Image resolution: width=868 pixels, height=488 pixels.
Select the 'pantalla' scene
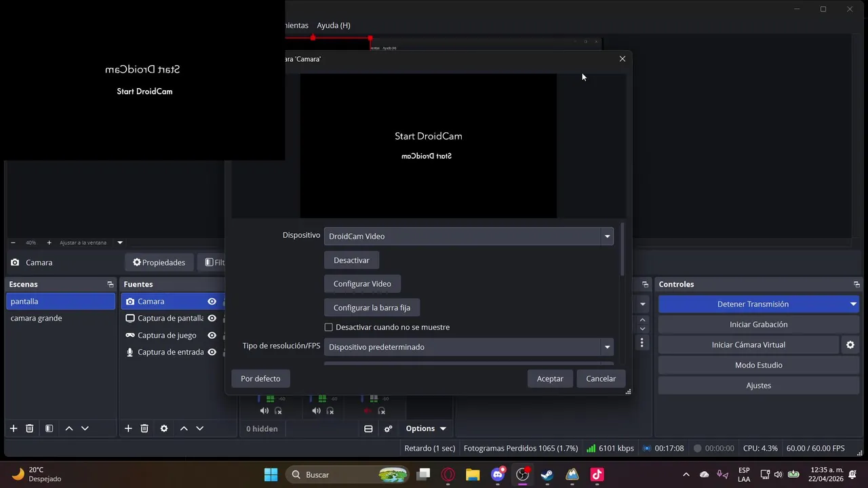61,302
